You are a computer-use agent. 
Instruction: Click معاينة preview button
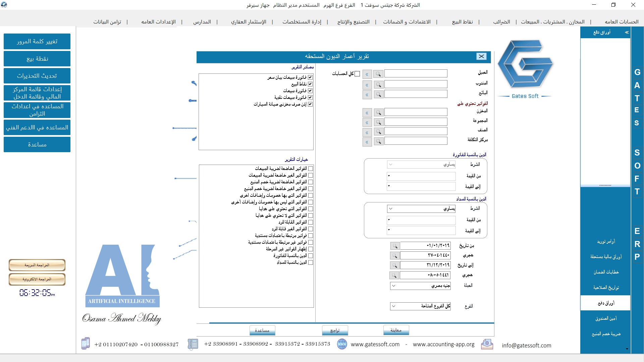click(396, 330)
